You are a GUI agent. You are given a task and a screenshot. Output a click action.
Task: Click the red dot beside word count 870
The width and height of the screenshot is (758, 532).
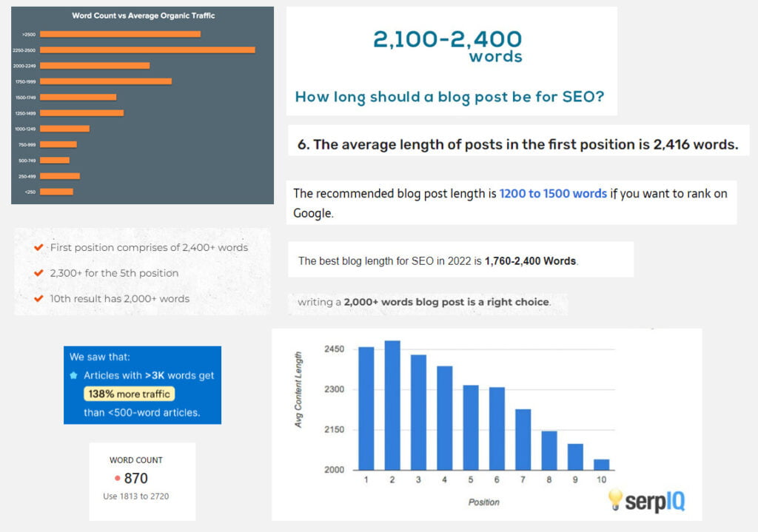117,479
